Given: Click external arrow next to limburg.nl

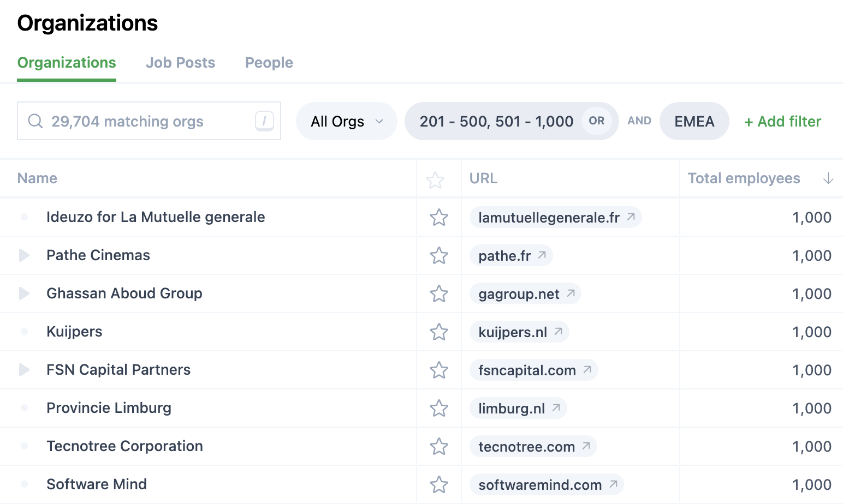Looking at the screenshot, I should [x=556, y=408].
